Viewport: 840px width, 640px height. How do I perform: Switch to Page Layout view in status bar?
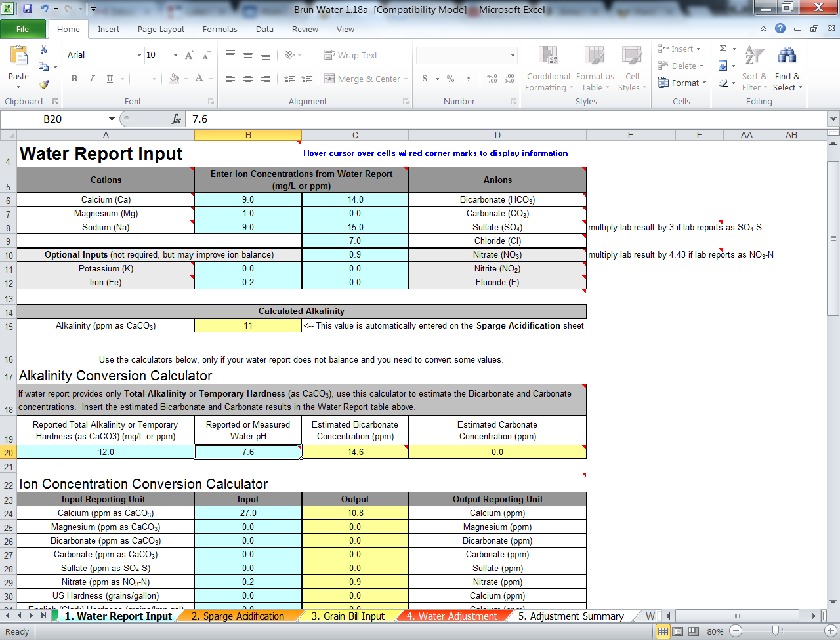pyautogui.click(x=677, y=631)
